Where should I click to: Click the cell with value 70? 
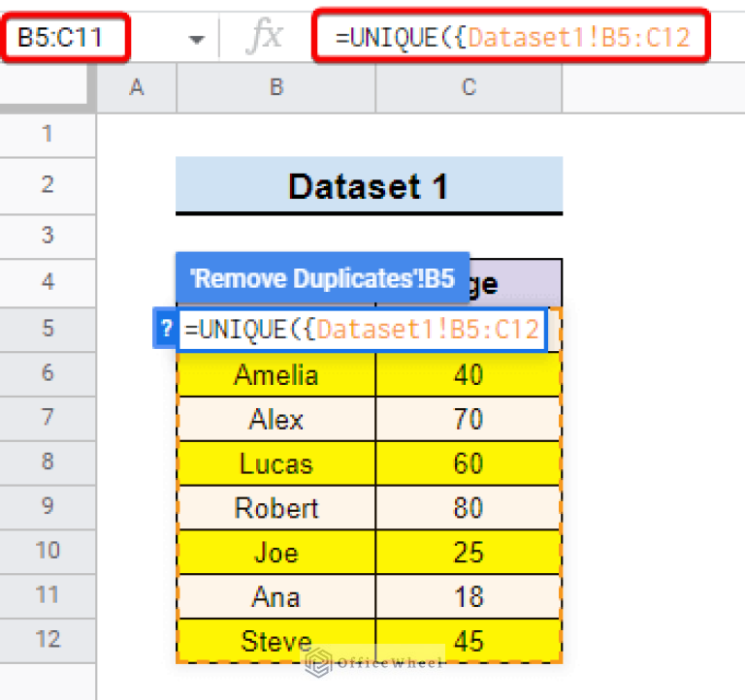[x=469, y=419]
